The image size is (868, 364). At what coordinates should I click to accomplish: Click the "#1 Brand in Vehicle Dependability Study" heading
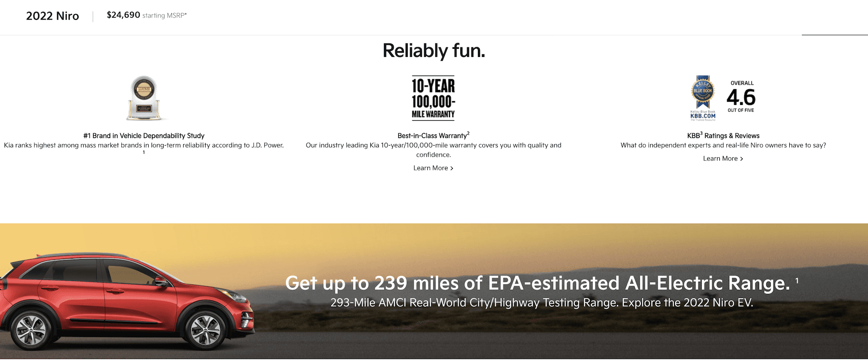click(144, 136)
